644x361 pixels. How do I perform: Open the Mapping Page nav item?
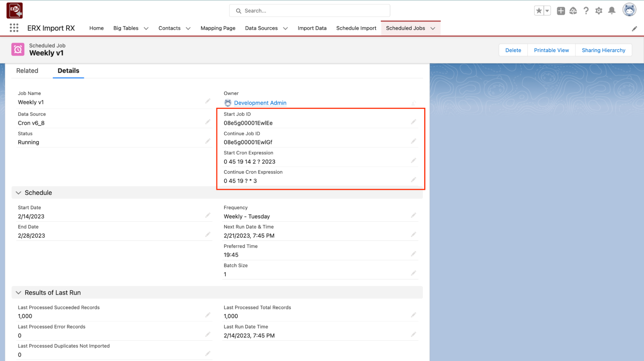tap(218, 28)
